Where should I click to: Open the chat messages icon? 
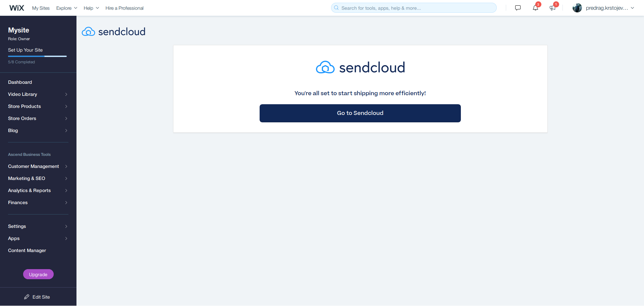click(x=518, y=8)
